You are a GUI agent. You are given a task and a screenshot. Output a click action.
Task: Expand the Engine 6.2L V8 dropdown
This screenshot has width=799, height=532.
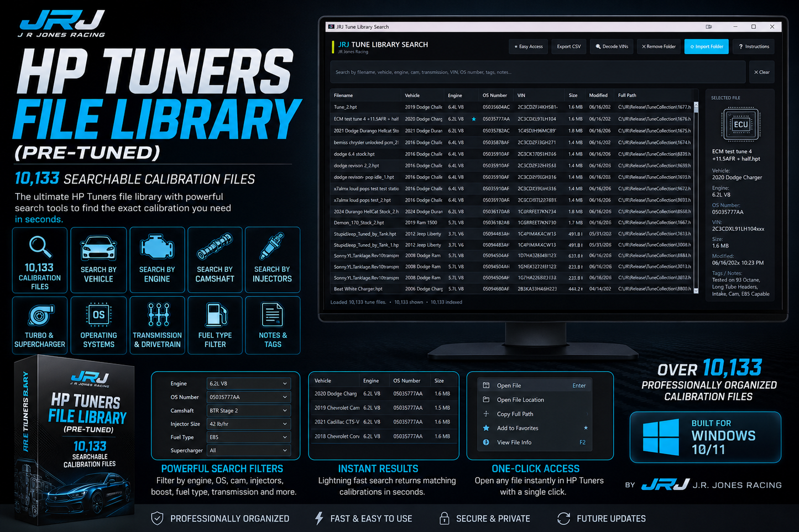(248, 383)
